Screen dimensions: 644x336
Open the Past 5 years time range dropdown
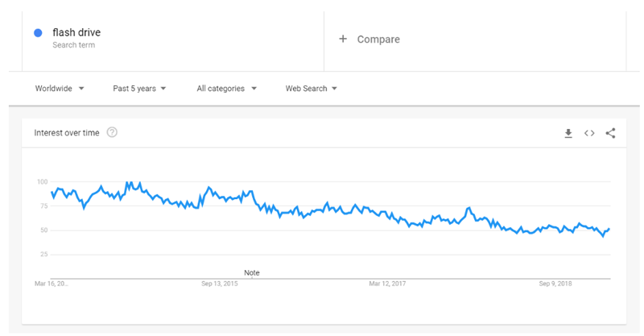[x=139, y=89]
